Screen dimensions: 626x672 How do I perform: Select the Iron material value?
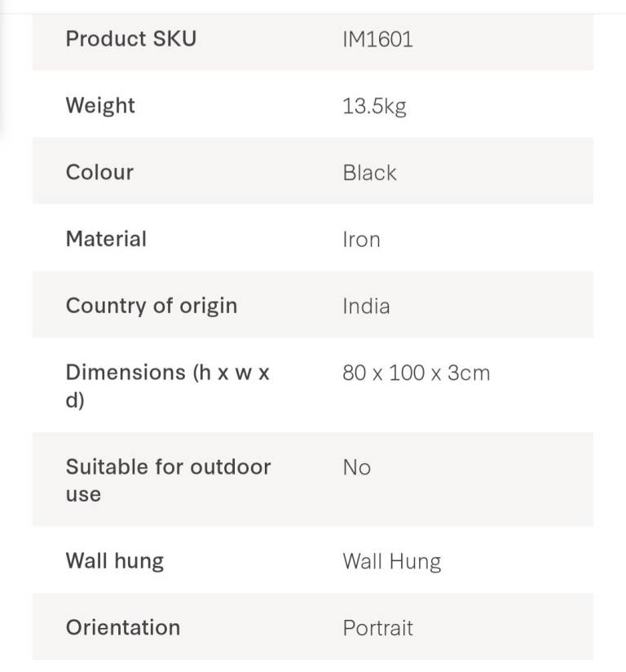[x=361, y=240]
